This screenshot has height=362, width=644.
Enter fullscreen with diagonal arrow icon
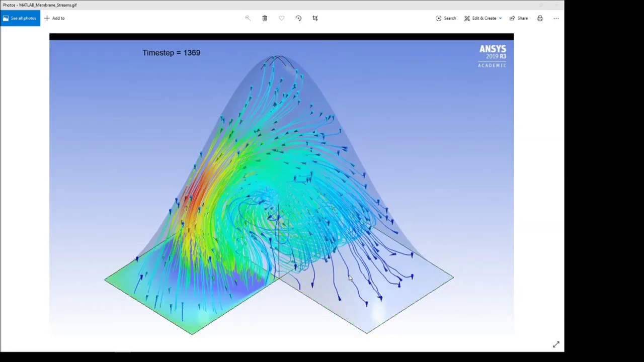(x=556, y=344)
